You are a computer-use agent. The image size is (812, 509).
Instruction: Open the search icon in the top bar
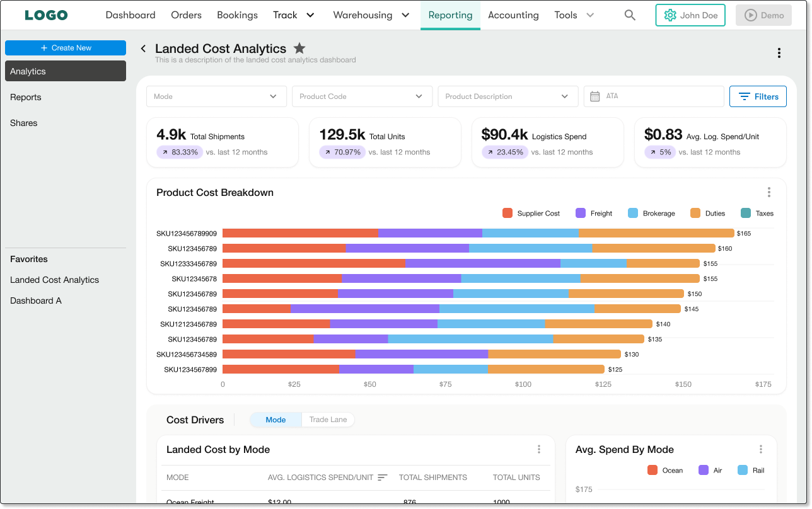coord(630,14)
